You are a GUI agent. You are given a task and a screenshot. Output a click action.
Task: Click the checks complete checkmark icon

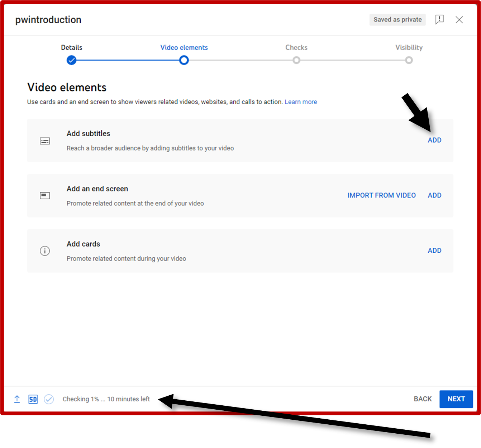49,399
